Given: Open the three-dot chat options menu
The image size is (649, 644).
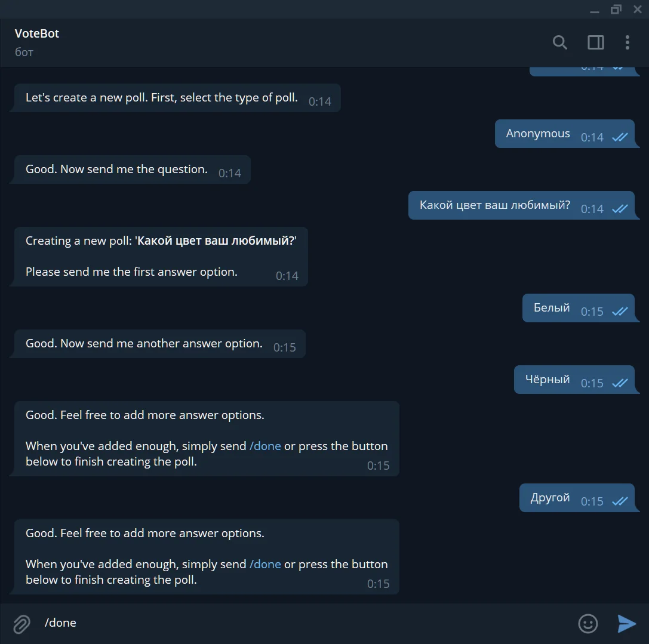Looking at the screenshot, I should coord(628,42).
